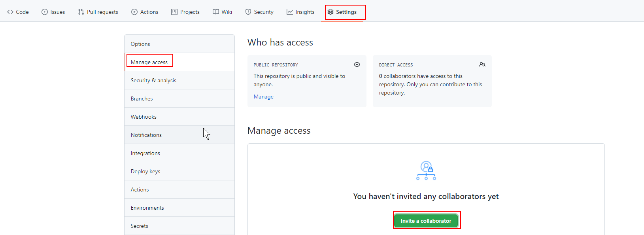Open Notifications settings
Screen dimensions: 644x235
[x=179, y=135]
